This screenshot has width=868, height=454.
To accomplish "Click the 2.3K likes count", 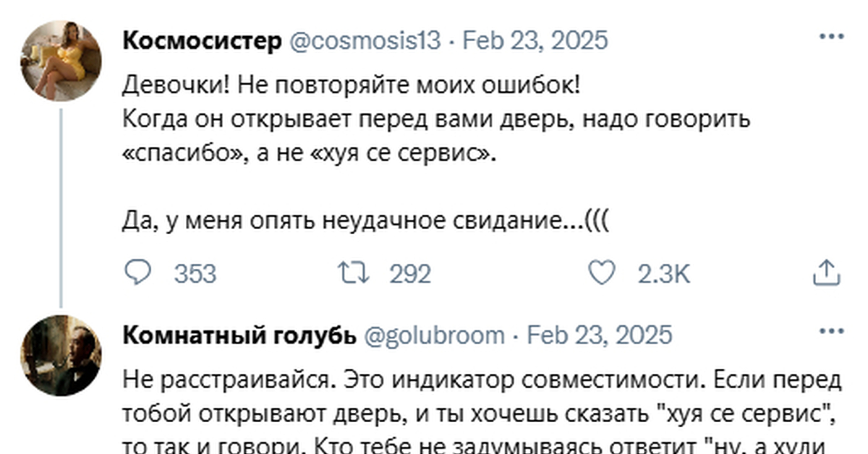I will click(663, 273).
